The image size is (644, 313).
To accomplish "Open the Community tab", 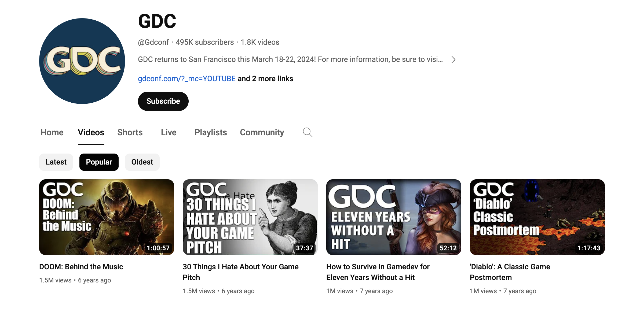I will point(262,132).
